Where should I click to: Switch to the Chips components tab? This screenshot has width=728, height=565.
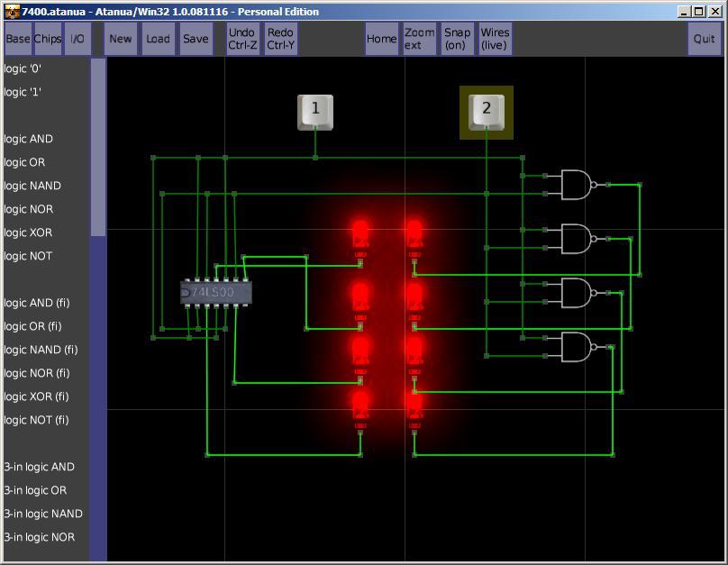(48, 39)
